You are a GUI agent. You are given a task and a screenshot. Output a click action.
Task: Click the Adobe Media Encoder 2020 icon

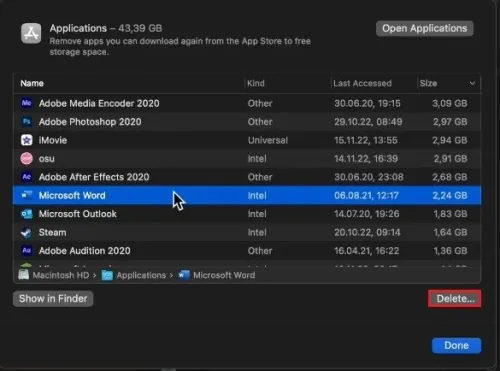(27, 103)
